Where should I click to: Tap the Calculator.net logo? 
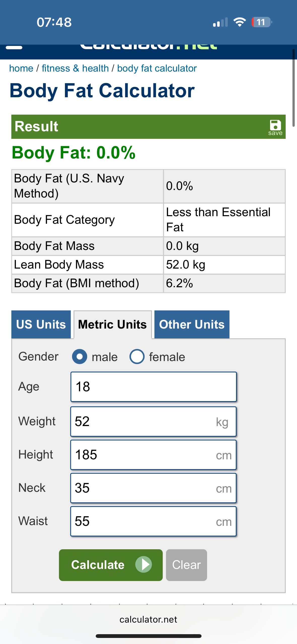pos(149,47)
